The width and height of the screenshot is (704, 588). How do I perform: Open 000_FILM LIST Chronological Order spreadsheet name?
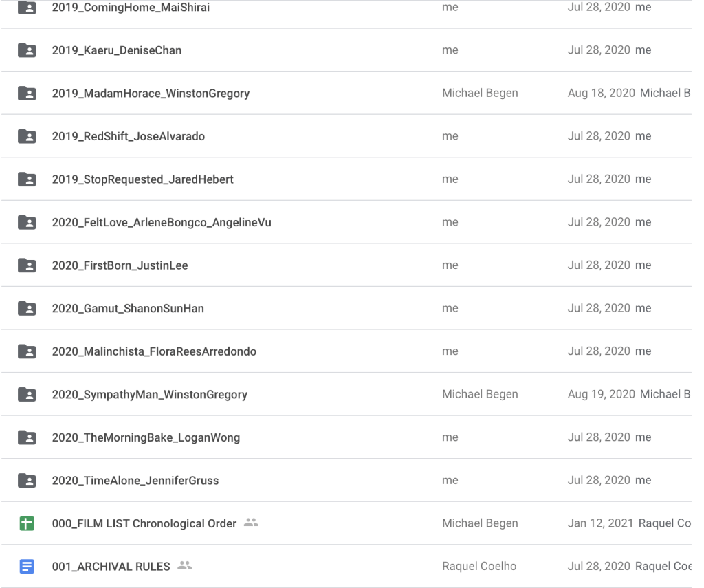coord(144,523)
